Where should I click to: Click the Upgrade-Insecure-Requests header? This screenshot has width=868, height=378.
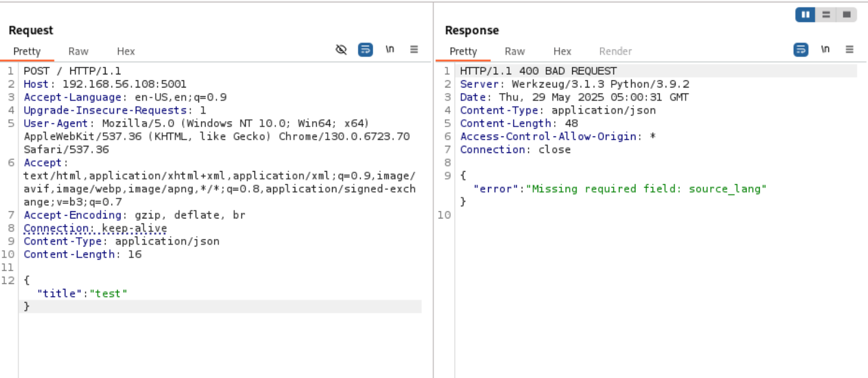click(115, 111)
